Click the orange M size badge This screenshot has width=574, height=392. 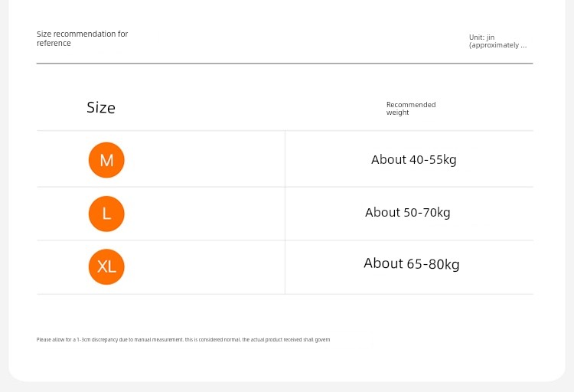coord(106,160)
